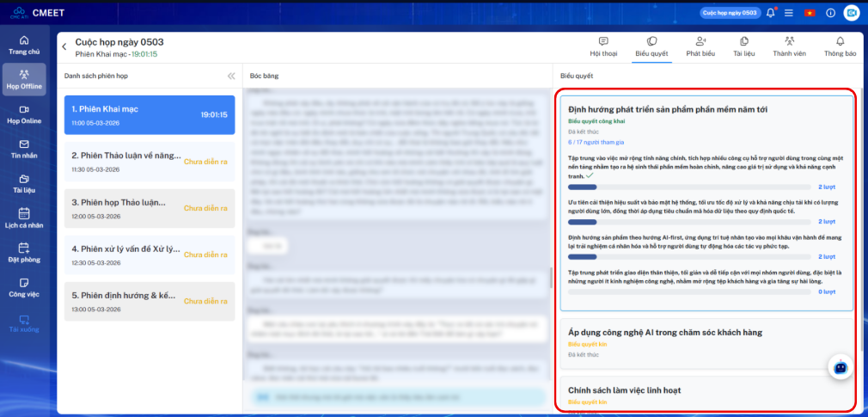Select session 2. Phiên Thảo luận về năng
The height and width of the screenshot is (417, 868).
click(150, 161)
